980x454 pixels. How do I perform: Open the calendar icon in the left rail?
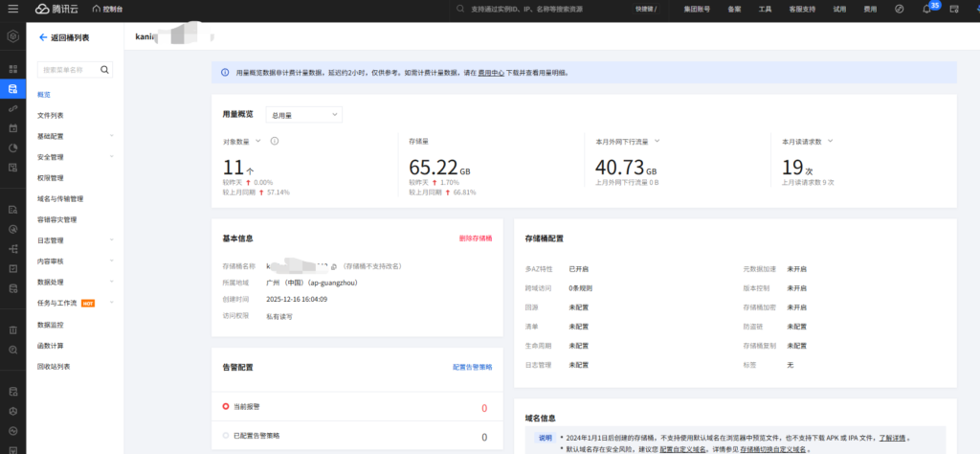pyautogui.click(x=12, y=128)
